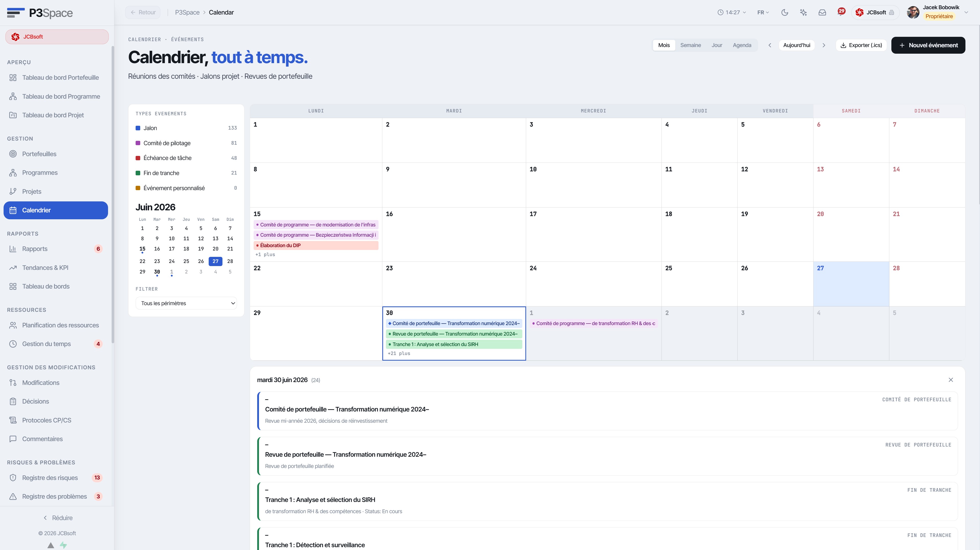This screenshot has height=550, width=980.
Task: Open Tableau de bord Programme icon
Action: (13, 96)
